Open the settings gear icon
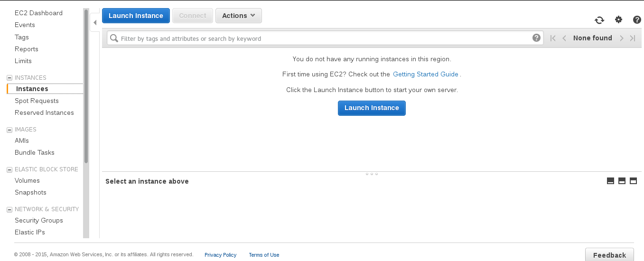The width and height of the screenshot is (644, 261). pos(618,19)
